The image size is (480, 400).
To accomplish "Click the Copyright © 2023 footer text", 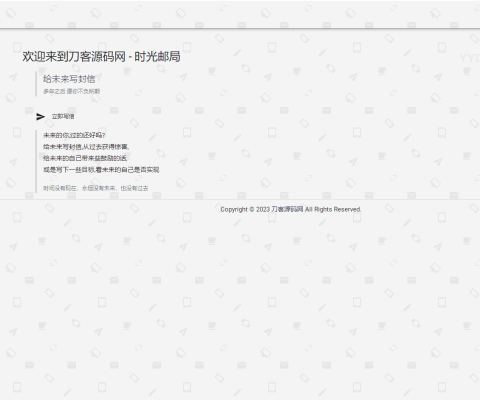I will 245,209.
